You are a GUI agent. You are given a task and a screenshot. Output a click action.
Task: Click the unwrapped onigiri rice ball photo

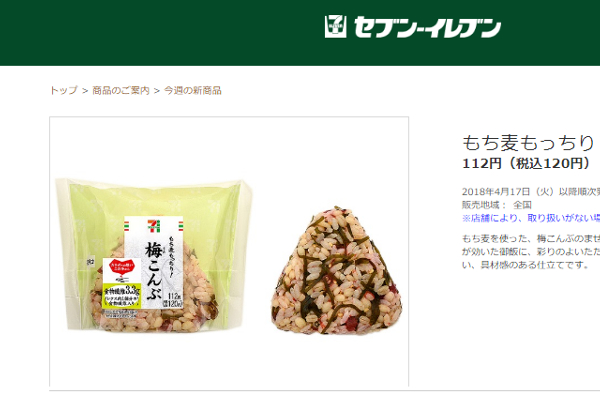click(x=336, y=271)
